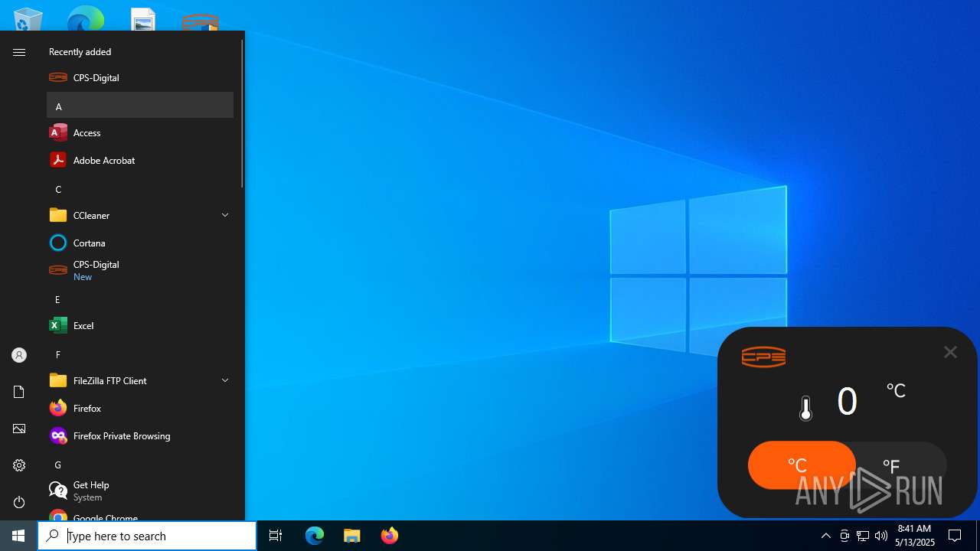Open Adobe Acrobat from the app list
Screen dimensions: 980x551
(140, 160)
